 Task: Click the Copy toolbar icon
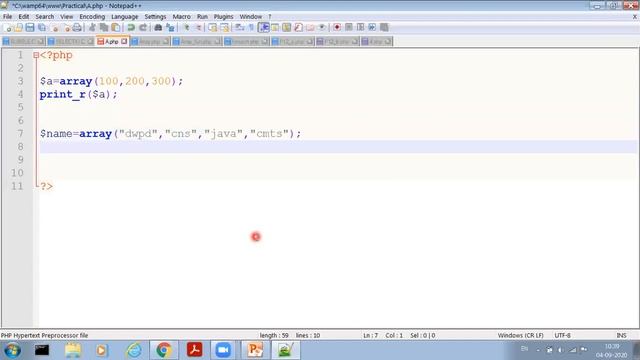tap(104, 27)
